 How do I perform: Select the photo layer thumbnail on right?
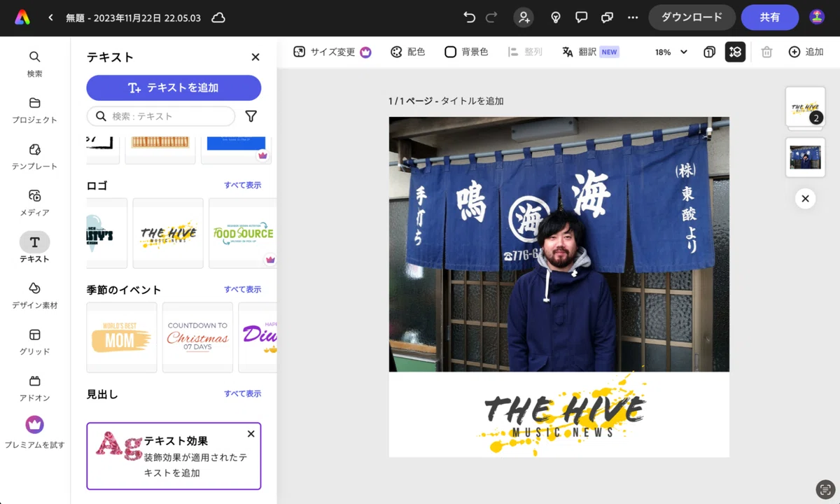pos(805,157)
